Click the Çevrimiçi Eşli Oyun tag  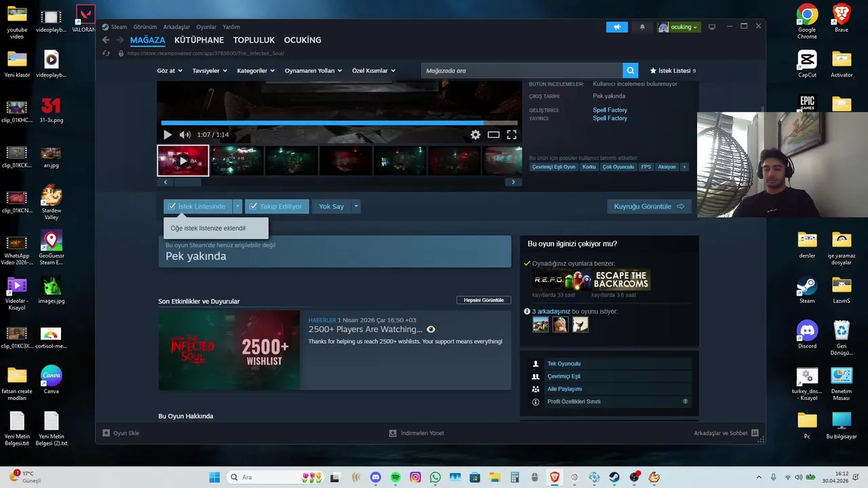coord(553,167)
